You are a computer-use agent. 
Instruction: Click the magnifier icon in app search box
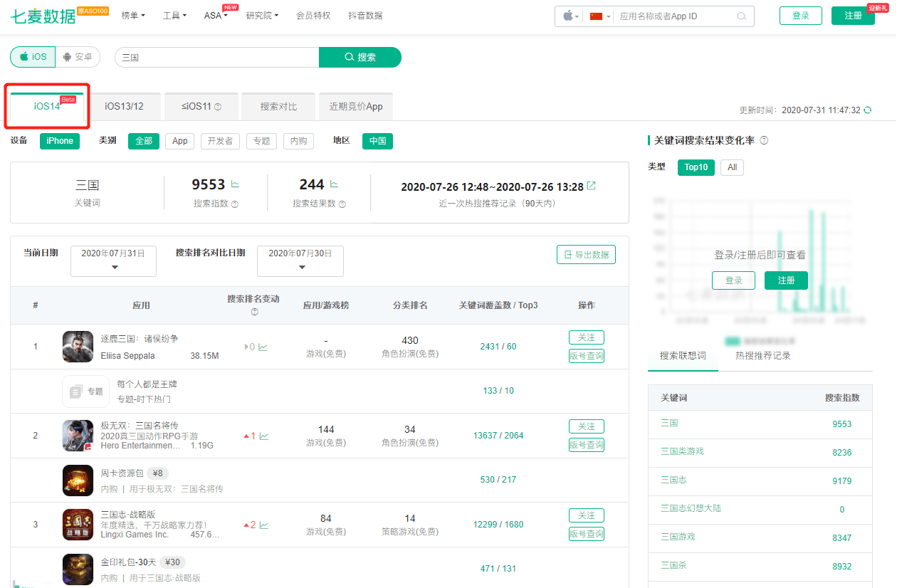coord(741,16)
